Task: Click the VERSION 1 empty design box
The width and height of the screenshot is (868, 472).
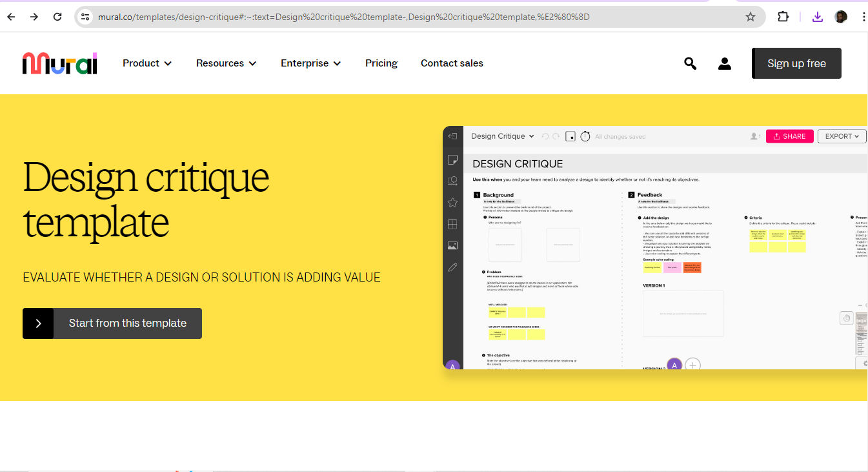Action: (x=683, y=314)
